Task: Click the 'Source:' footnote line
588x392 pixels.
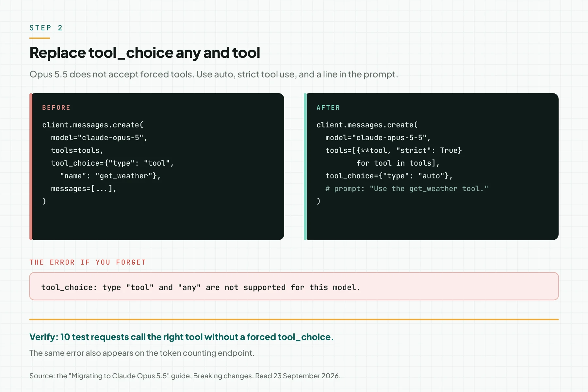Action: [x=185, y=376]
